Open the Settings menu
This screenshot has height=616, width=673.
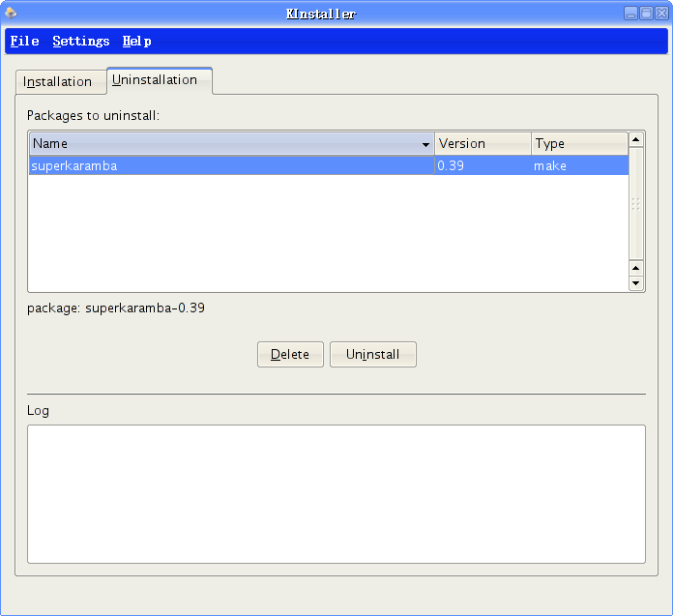[80, 42]
